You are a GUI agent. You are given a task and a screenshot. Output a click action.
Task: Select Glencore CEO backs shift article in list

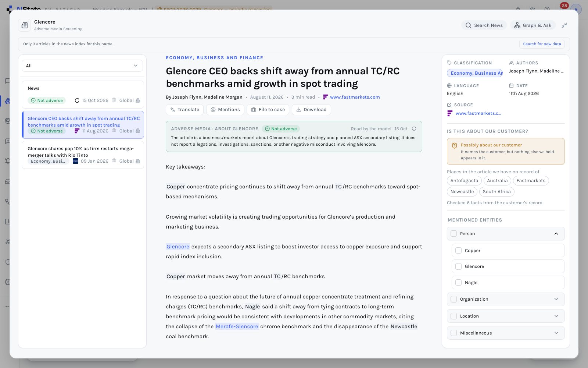coord(83,125)
